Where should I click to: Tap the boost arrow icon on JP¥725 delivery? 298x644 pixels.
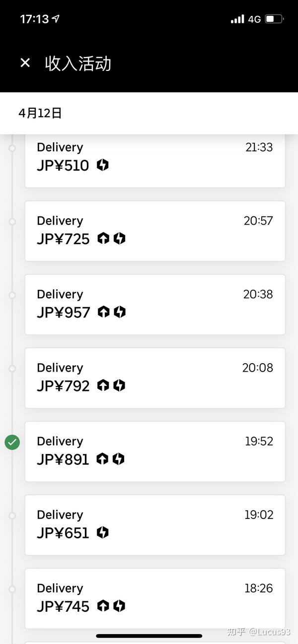(x=103, y=239)
